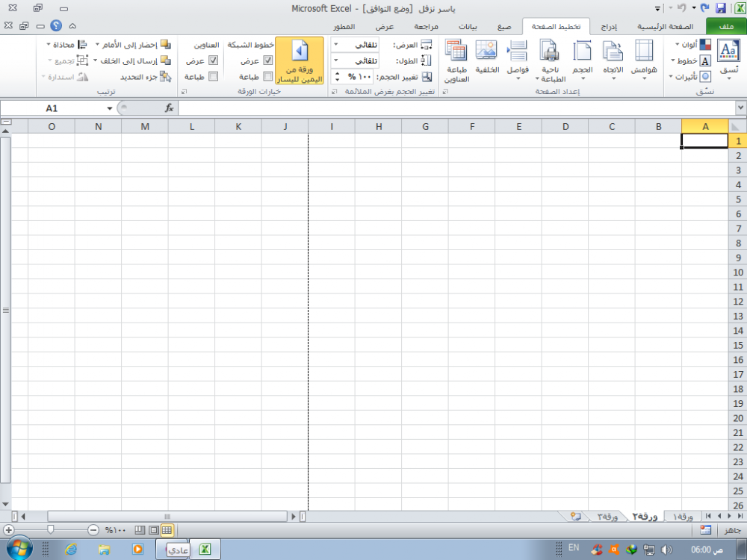Click the Scale percentage spinner arrows
747x560 pixels.
point(338,77)
